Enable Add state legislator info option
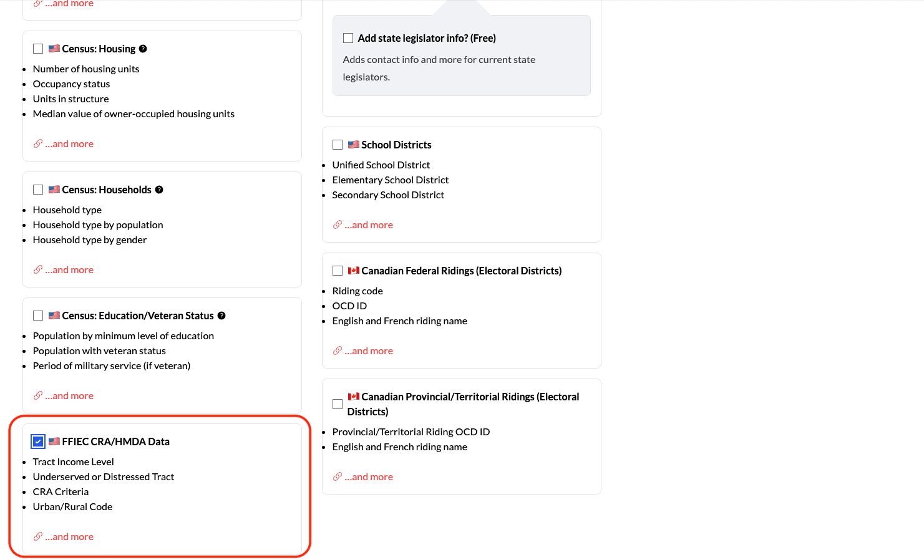 (348, 37)
